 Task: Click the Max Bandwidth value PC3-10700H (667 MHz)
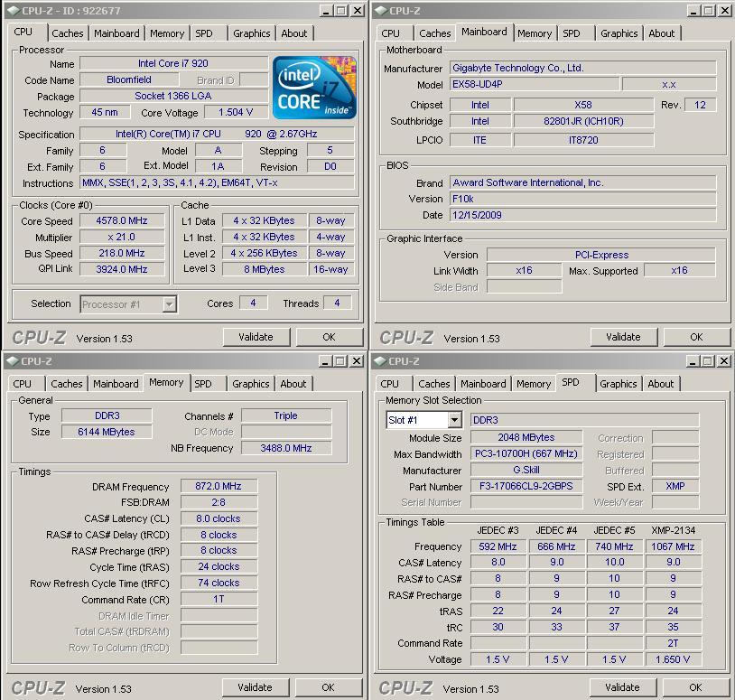coord(526,453)
